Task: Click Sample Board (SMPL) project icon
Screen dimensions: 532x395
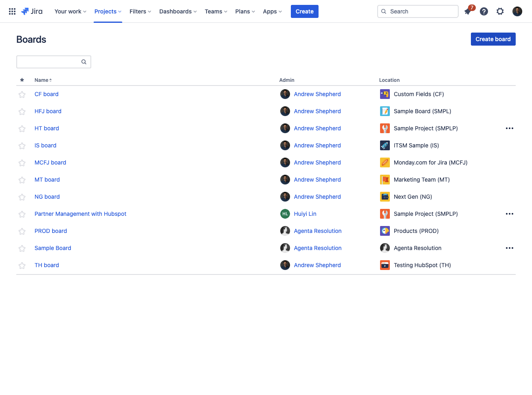Action: (385, 111)
